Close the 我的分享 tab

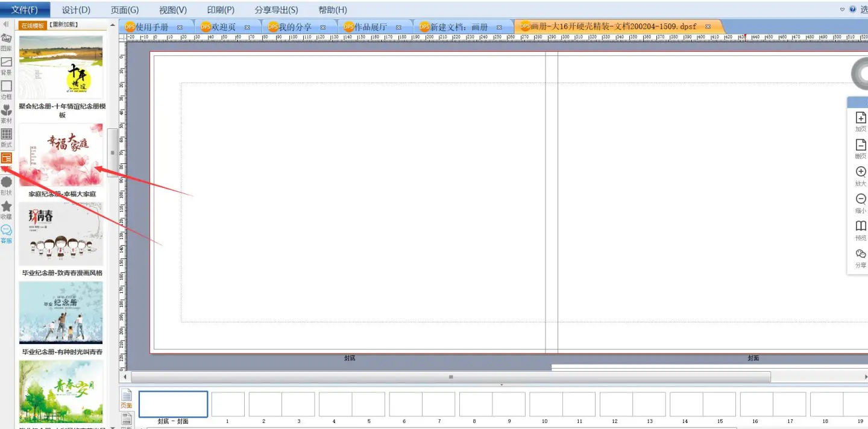(x=323, y=27)
